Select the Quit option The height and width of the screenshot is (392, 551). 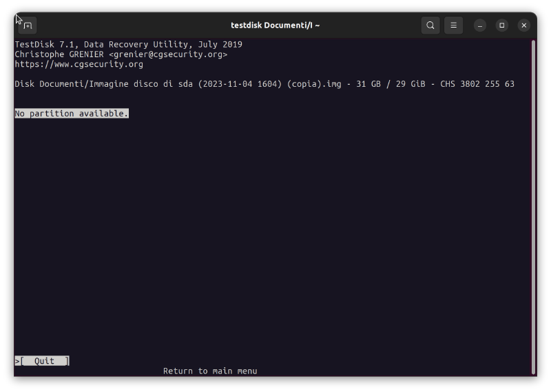coord(43,361)
